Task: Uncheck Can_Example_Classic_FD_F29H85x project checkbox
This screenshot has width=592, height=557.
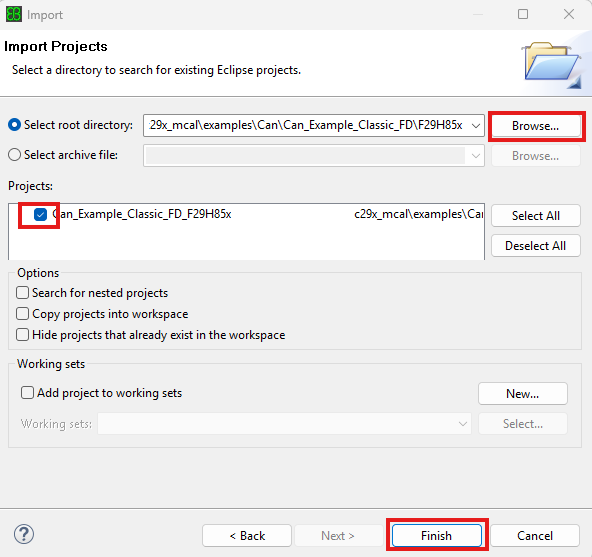Action: click(x=40, y=214)
